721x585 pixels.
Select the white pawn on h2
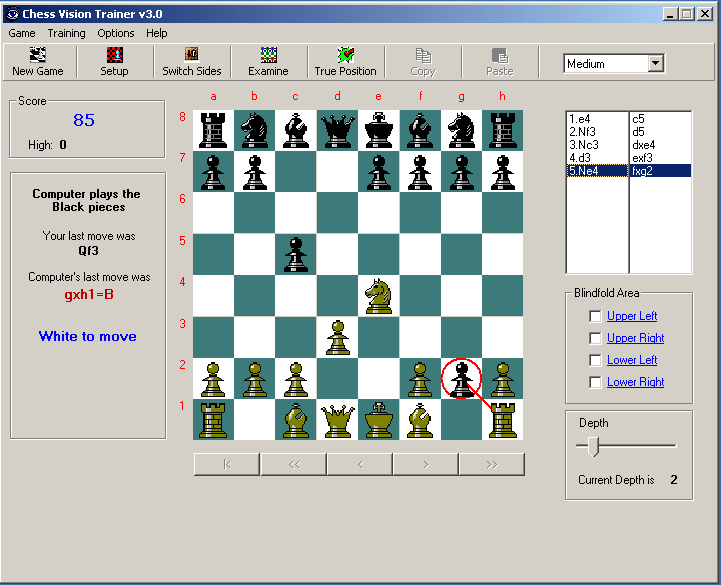click(503, 379)
